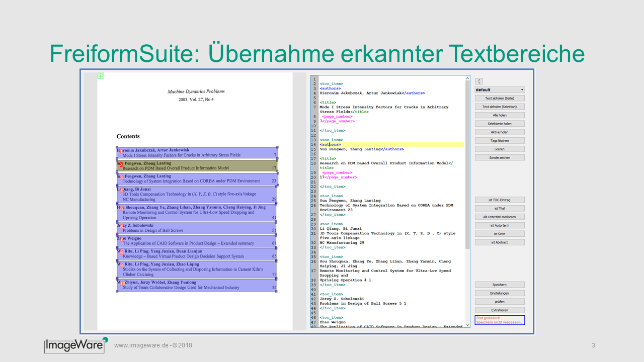Select region 'Technology of System Integration Based on CORBA'
Viewport: 644px width, 362px height.
[197, 179]
